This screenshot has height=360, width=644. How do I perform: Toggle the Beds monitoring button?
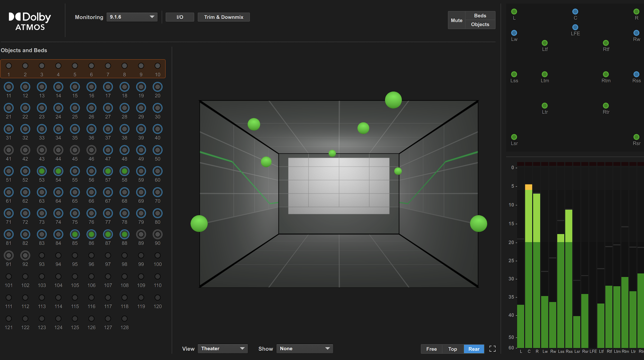(x=480, y=15)
